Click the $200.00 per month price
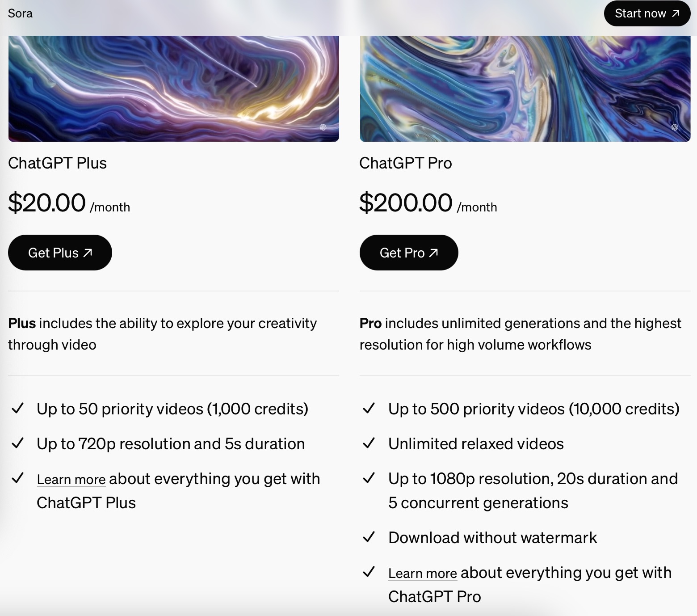Image resolution: width=697 pixels, height=616 pixels. [x=428, y=203]
